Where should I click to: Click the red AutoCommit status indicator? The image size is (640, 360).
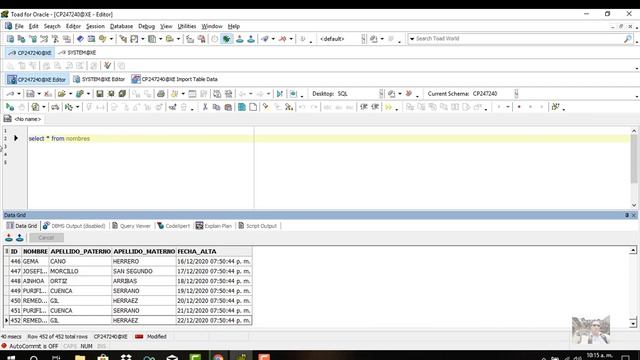4,346
